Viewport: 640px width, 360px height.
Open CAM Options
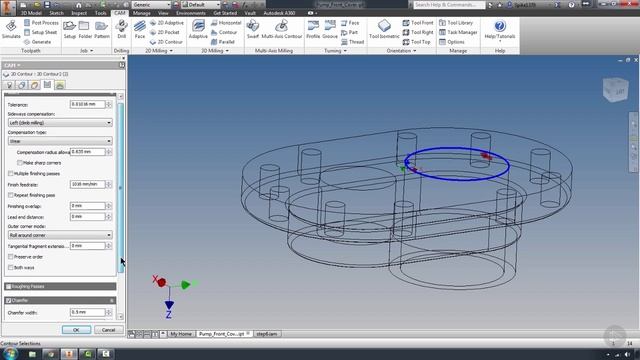pyautogui.click(x=452, y=42)
